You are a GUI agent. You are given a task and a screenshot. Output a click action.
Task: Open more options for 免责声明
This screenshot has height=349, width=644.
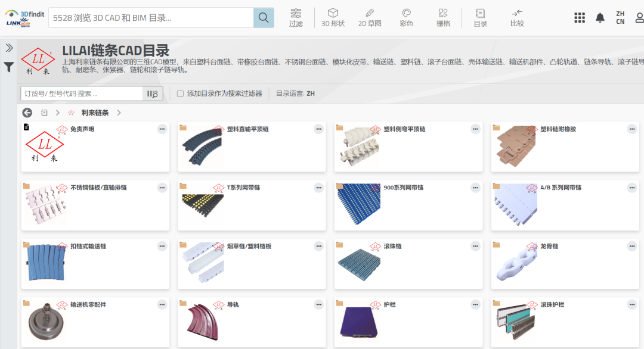(x=162, y=129)
